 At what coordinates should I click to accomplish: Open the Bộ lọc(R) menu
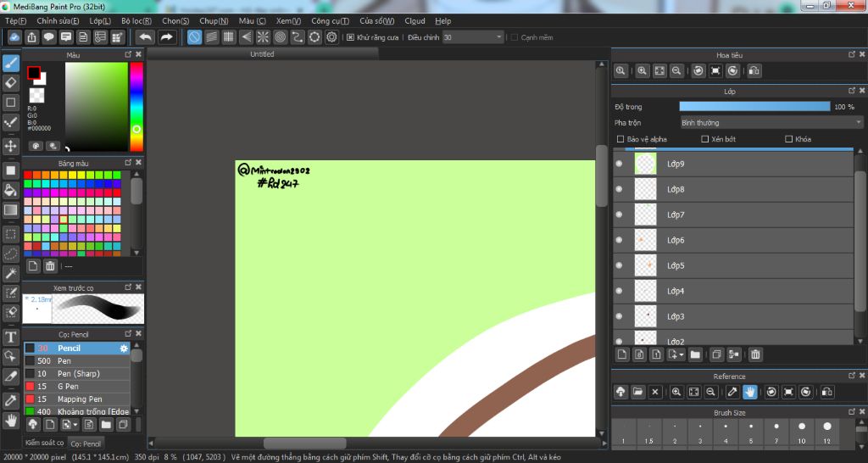coord(136,21)
